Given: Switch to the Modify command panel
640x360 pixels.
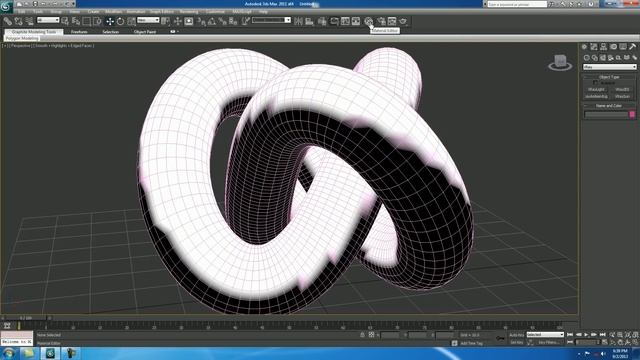Looking at the screenshot, I should coord(593,47).
